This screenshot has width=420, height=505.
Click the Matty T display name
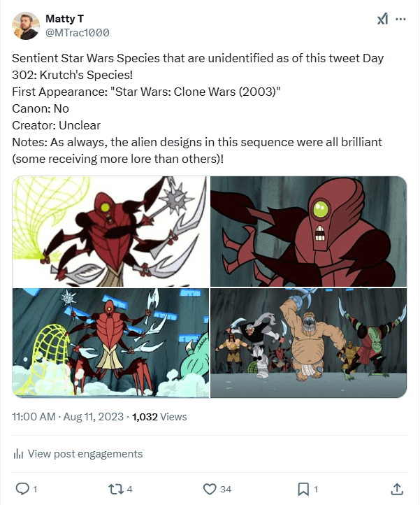pos(65,17)
